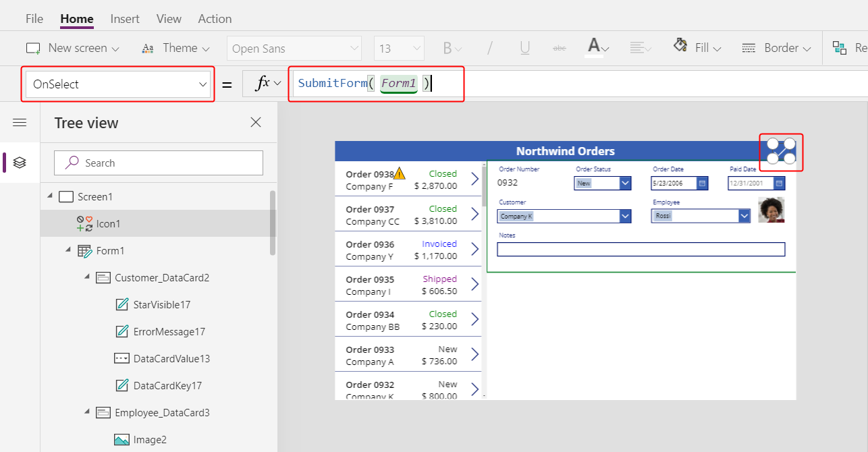Viewport: 868px width, 452px height.
Task: Toggle bold formatting
Action: point(452,48)
